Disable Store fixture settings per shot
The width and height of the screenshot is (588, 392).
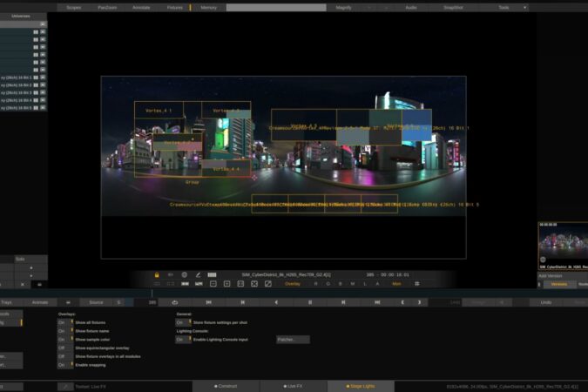point(181,322)
